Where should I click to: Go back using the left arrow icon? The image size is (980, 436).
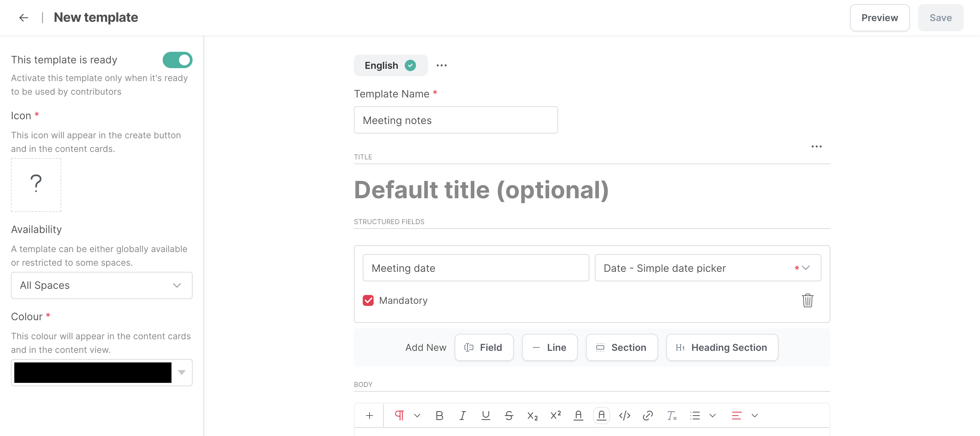coord(23,17)
